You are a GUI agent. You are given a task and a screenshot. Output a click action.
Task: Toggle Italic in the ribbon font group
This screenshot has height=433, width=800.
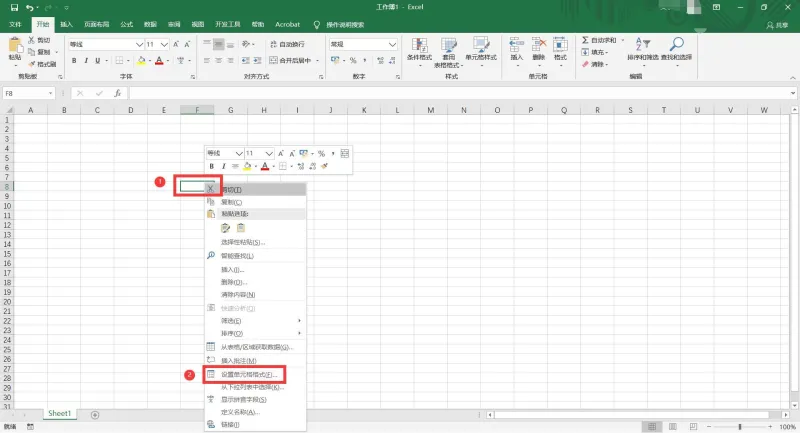point(86,61)
